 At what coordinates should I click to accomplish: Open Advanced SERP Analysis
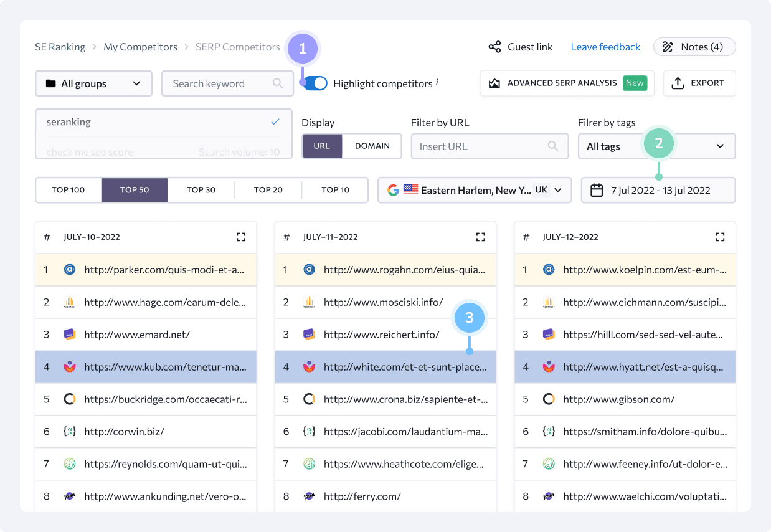coord(566,83)
